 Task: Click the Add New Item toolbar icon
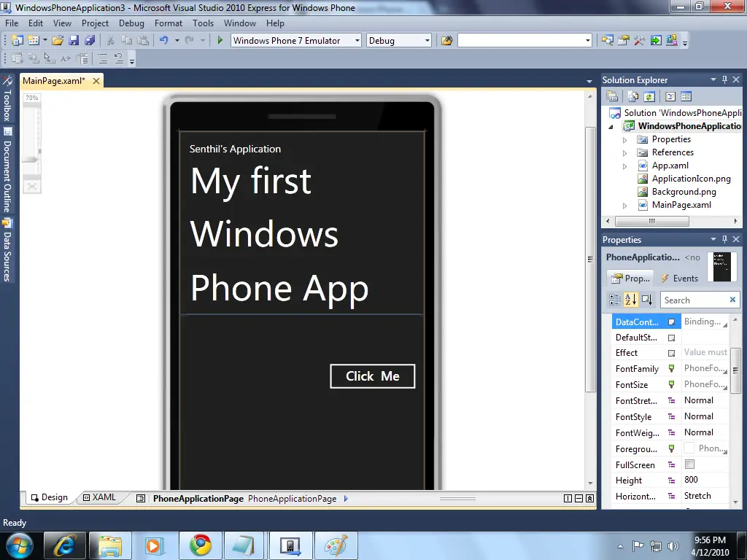[x=34, y=41]
